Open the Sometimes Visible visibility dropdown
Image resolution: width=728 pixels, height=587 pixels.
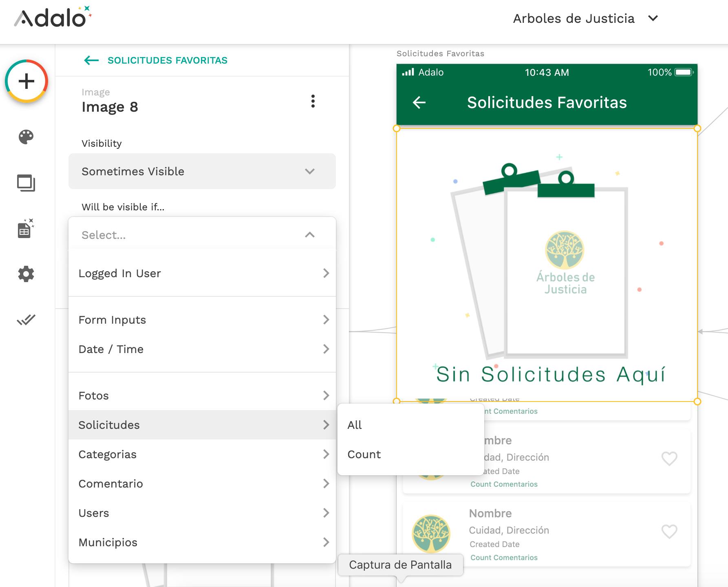(x=202, y=171)
